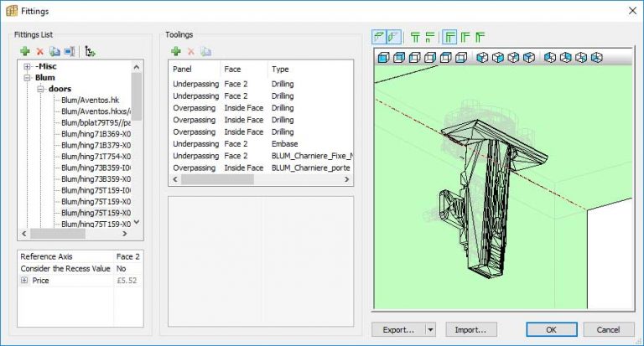Toggle the middle green corner junction icon
The width and height of the screenshot is (644, 346).
pos(465,38)
